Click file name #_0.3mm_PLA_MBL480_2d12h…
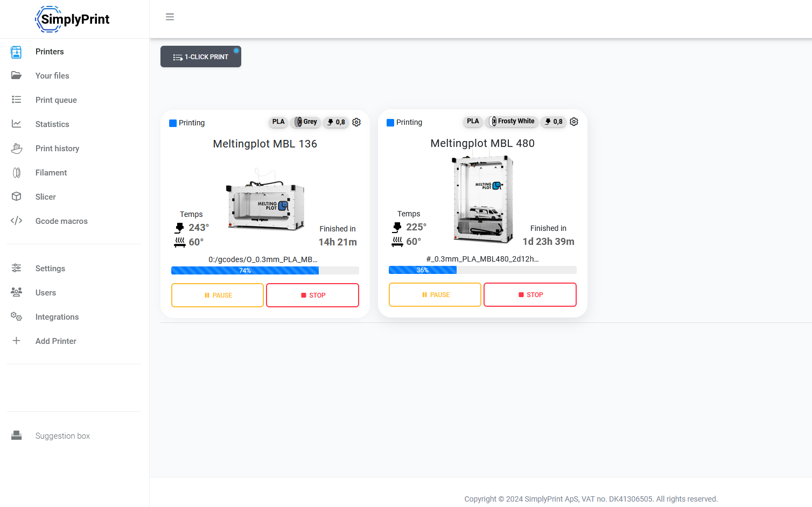 (482, 259)
